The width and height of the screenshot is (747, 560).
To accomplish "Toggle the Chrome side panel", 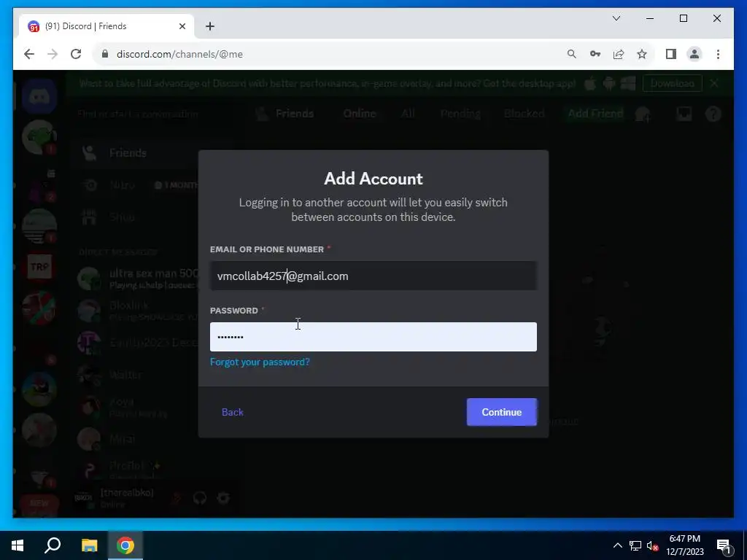I will [671, 54].
